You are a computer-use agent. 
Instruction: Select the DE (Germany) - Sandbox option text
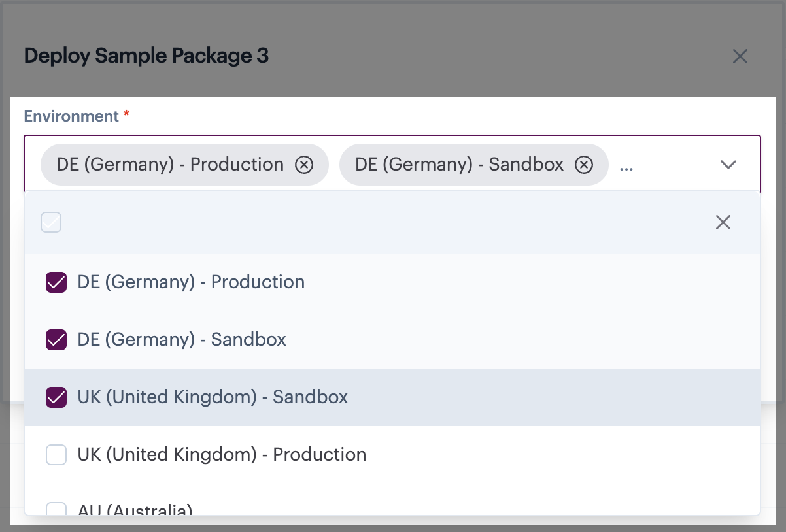coord(182,340)
